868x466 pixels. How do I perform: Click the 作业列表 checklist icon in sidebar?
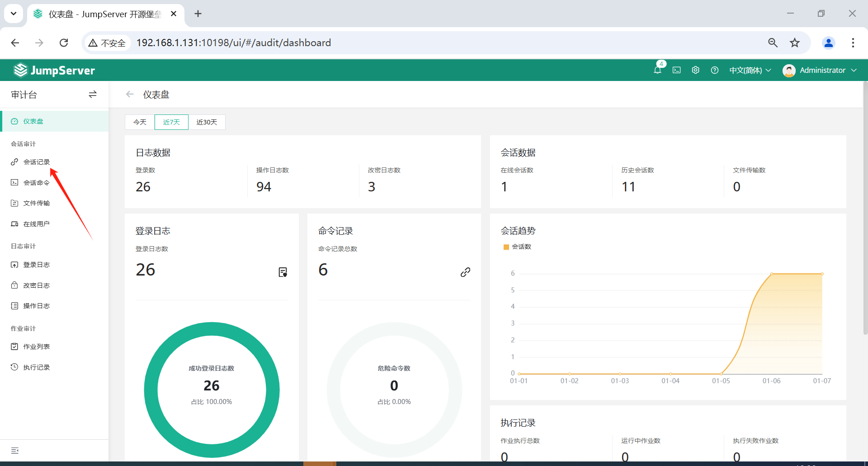click(14, 347)
